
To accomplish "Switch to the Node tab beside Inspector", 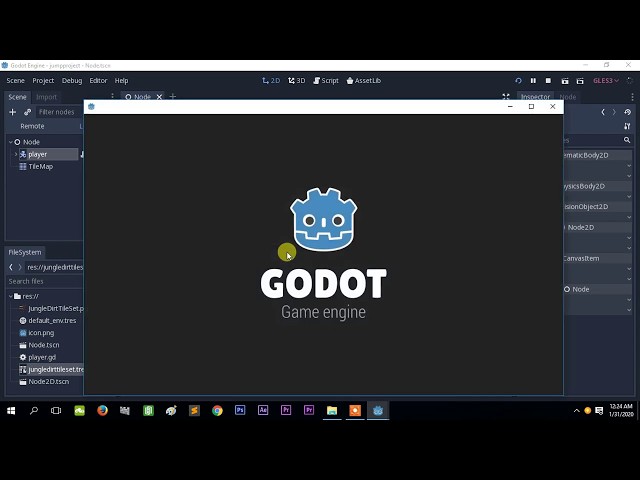I will click(568, 97).
